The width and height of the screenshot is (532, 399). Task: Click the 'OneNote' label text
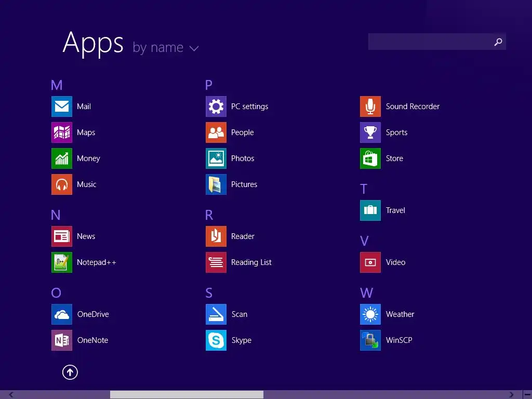click(x=92, y=340)
